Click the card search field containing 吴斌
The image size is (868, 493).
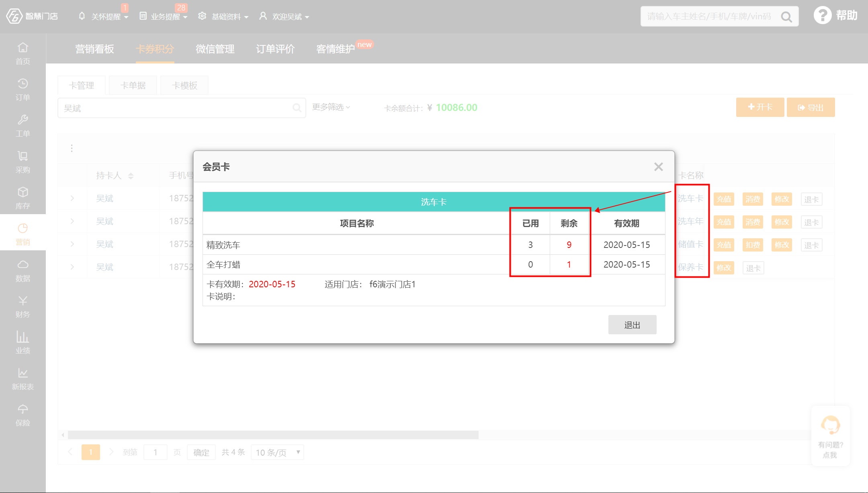tap(182, 108)
